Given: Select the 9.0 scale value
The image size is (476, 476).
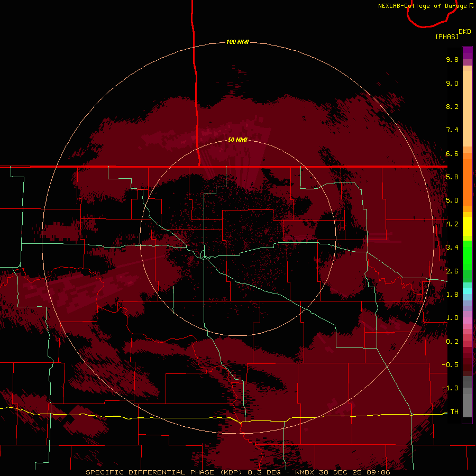Looking at the screenshot, I should [x=452, y=83].
